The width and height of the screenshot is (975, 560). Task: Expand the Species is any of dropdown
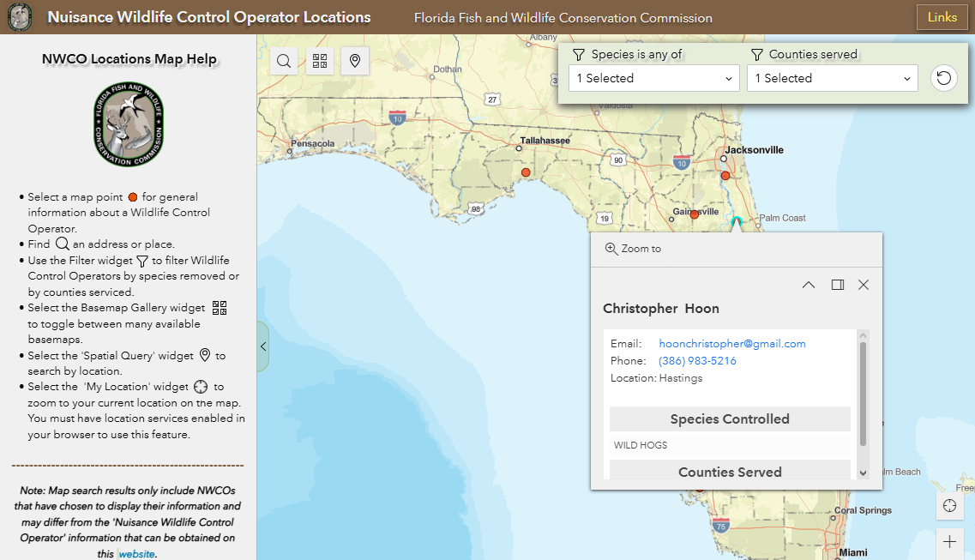click(653, 78)
